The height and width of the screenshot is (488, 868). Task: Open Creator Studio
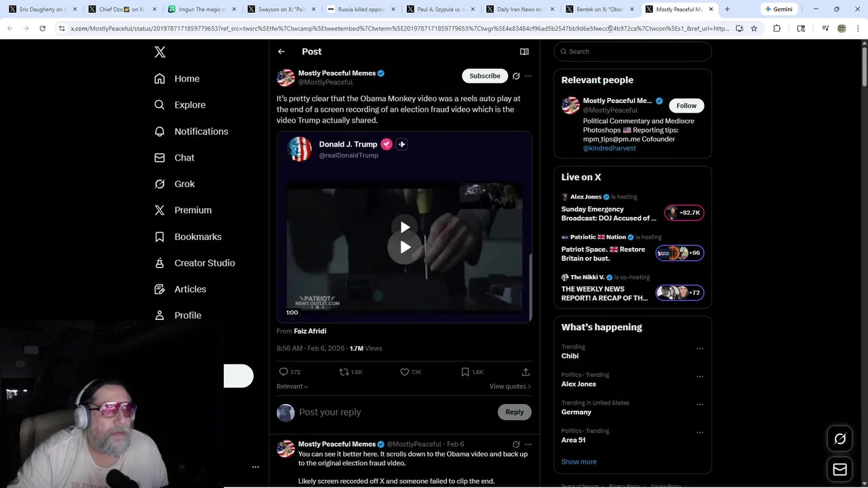pos(195,263)
